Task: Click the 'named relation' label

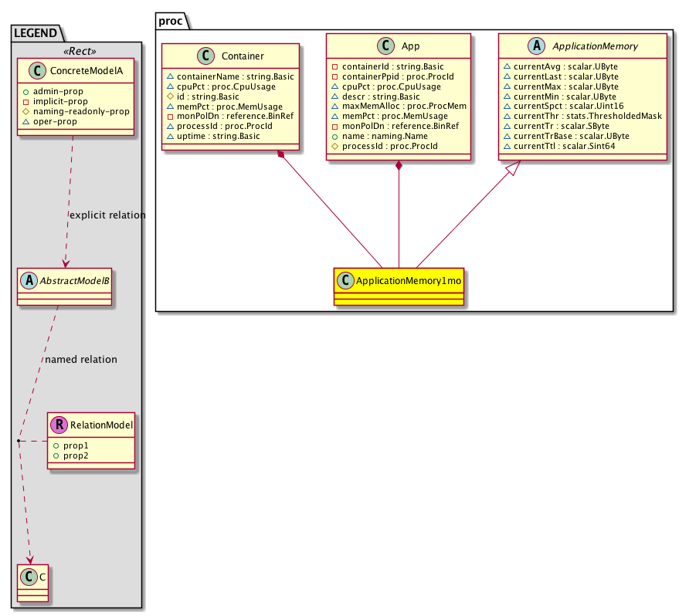Action: pyautogui.click(x=81, y=359)
